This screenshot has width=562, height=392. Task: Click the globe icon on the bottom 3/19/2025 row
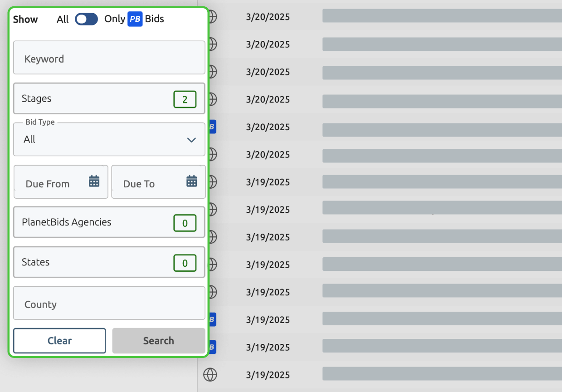210,375
